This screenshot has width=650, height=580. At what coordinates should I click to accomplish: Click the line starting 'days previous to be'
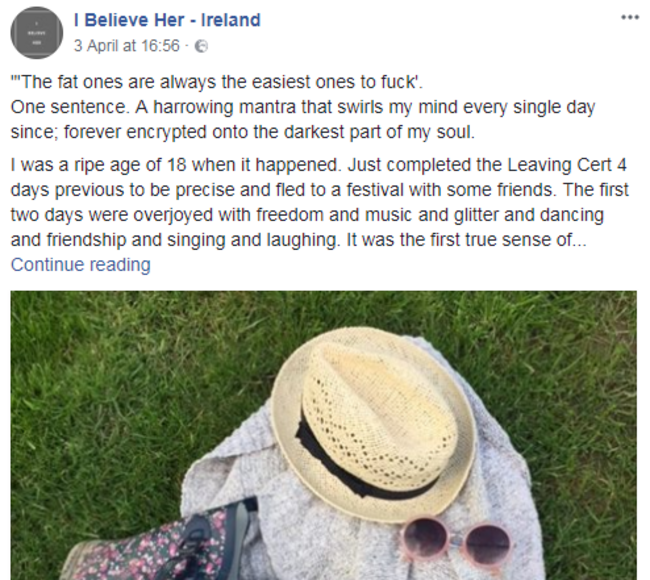click(320, 190)
